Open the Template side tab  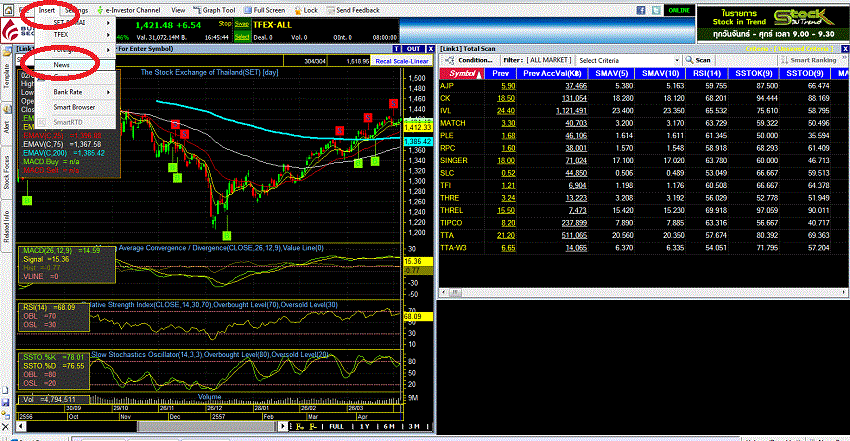7,76
